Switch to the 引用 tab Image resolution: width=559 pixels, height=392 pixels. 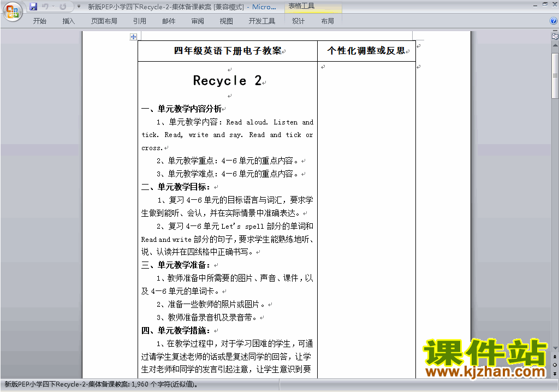[x=139, y=21]
